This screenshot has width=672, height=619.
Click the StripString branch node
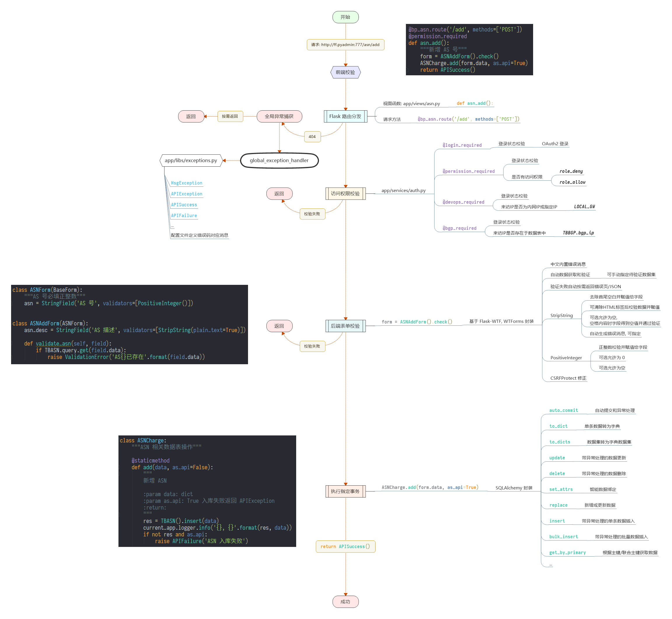[x=561, y=315]
